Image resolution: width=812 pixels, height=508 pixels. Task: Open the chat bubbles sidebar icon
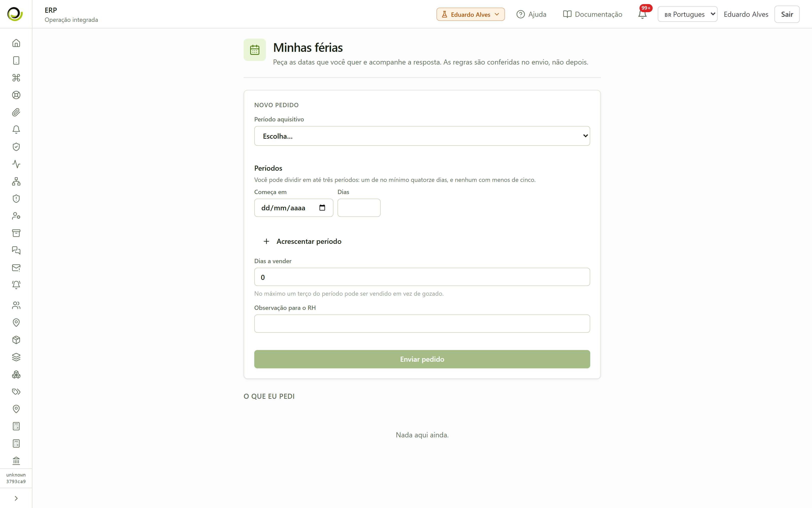(16, 250)
